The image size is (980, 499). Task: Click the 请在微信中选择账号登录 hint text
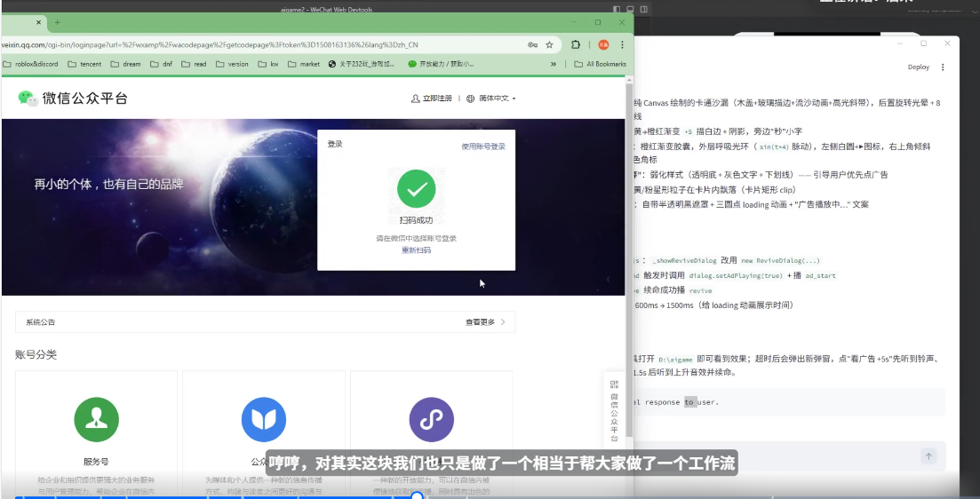(416, 238)
